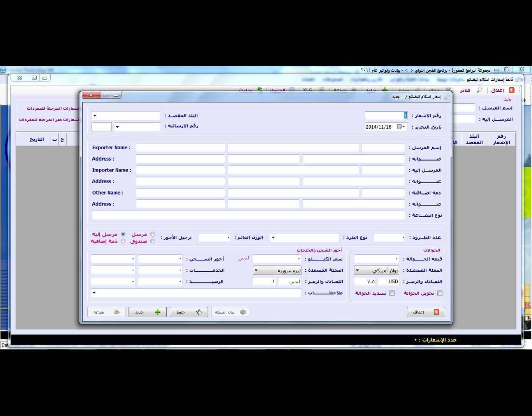Click the save (حفظ) button icon
Viewport: 532px width, 416px height.
click(199, 312)
